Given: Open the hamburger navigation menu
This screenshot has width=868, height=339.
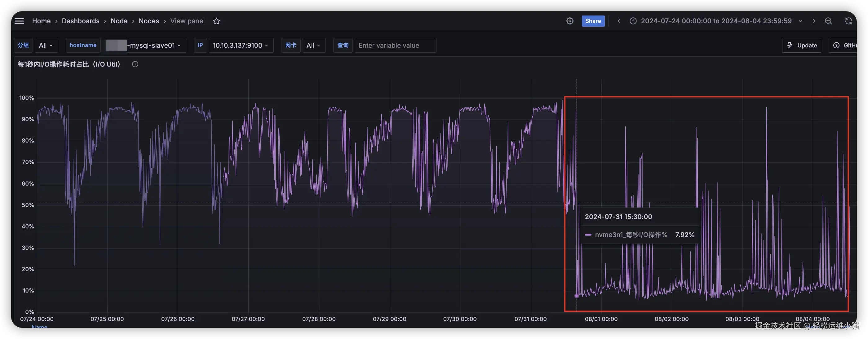Looking at the screenshot, I should [x=19, y=21].
